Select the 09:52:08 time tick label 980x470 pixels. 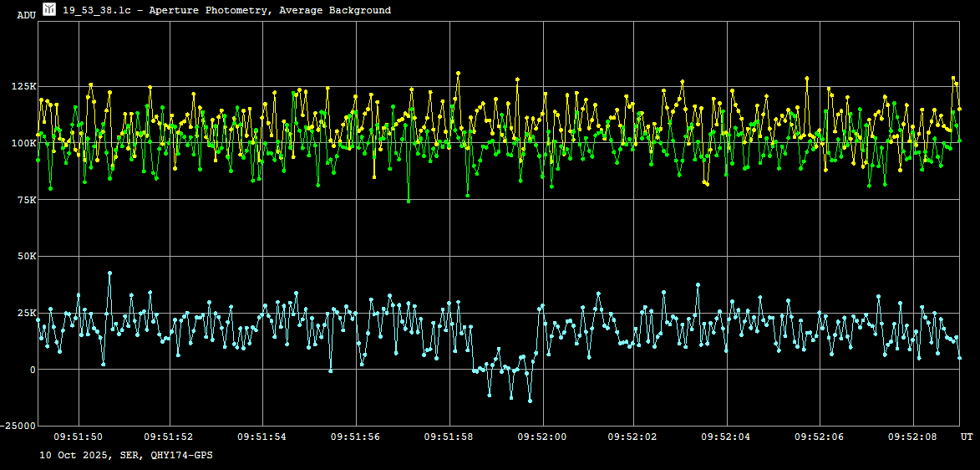(911, 437)
